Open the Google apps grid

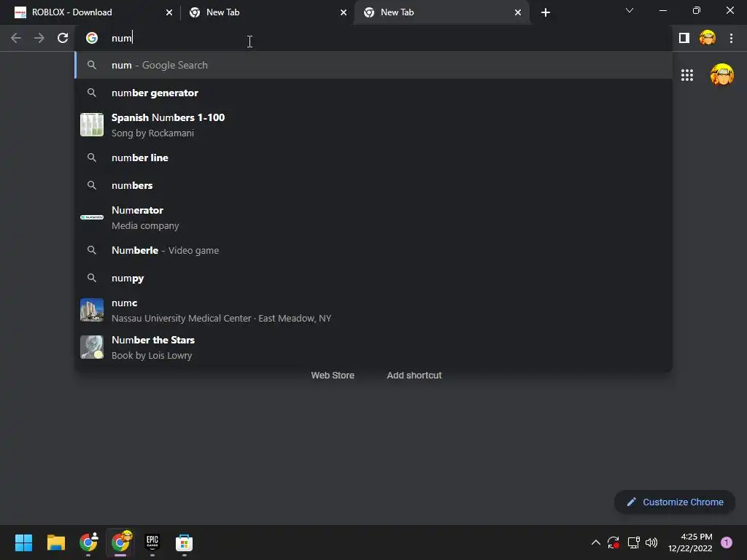click(687, 75)
